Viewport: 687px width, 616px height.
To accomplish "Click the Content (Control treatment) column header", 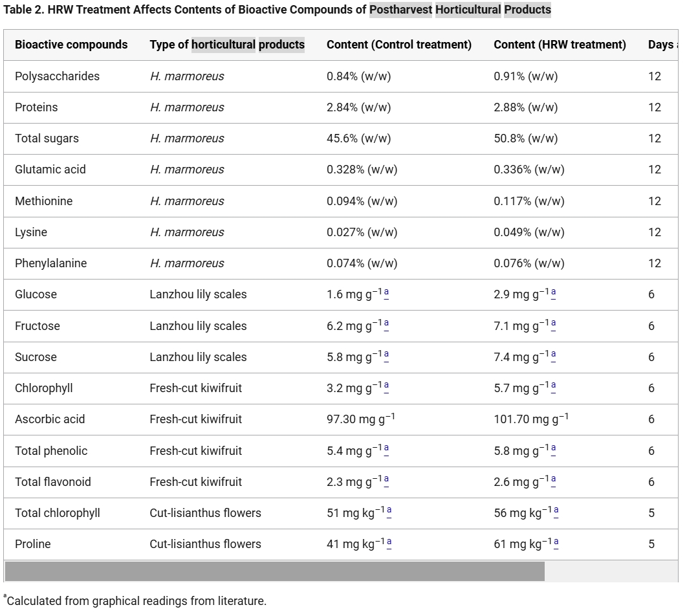I will tap(399, 45).
